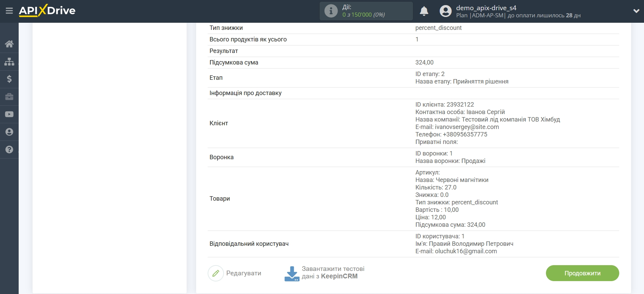Go to Home in the sidebar

coord(9,44)
